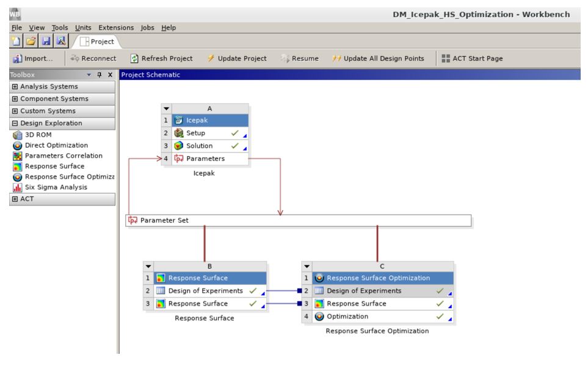Select Response Surface Optimization header in system C
The width and height of the screenshot is (588, 366).
pos(383,278)
